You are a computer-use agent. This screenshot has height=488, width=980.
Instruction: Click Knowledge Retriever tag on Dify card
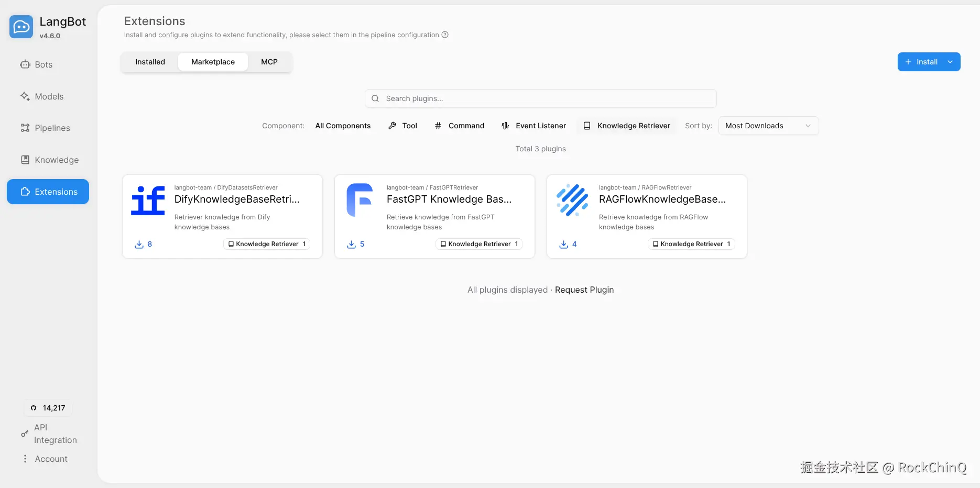267,244
